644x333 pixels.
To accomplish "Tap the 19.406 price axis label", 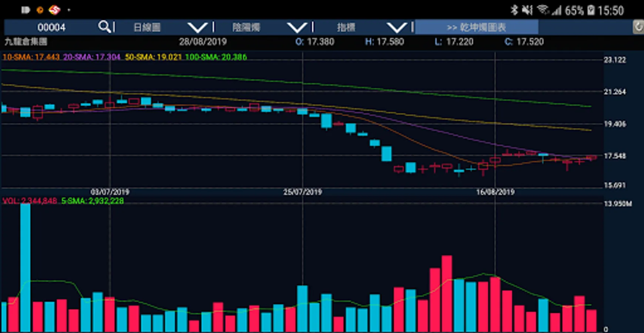I will (615, 124).
